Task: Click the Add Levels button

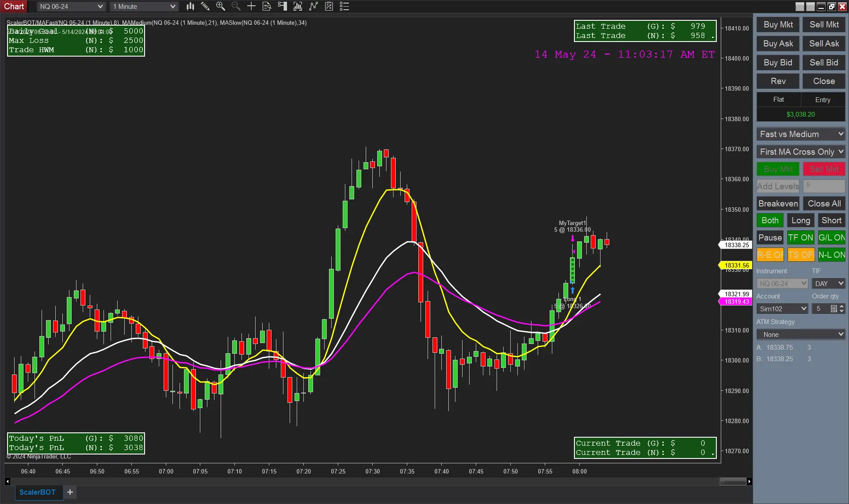Action: (778, 187)
